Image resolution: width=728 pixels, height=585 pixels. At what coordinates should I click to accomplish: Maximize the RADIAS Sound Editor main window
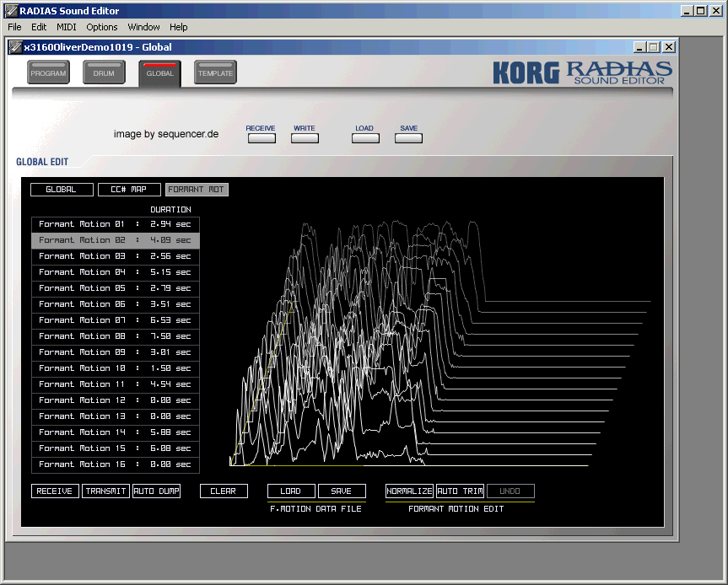pos(701,11)
